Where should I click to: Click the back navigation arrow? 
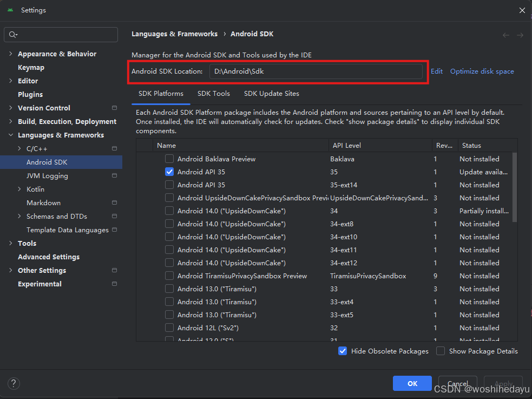pyautogui.click(x=506, y=35)
